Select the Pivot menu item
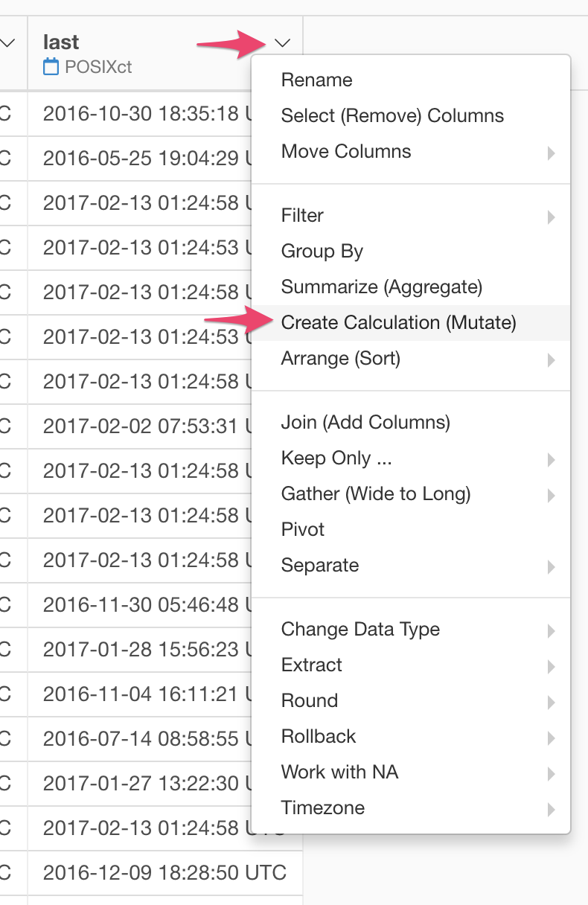This screenshot has width=588, height=905. click(303, 529)
